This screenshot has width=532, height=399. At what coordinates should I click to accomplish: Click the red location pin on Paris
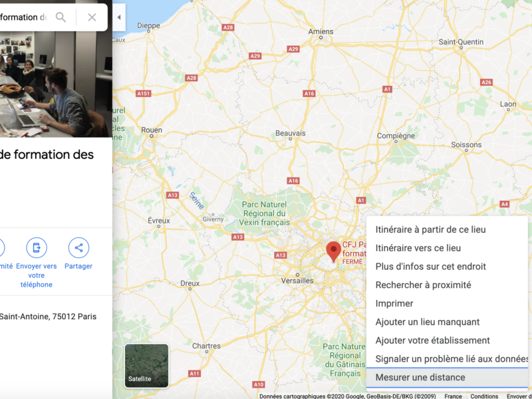pyautogui.click(x=334, y=252)
